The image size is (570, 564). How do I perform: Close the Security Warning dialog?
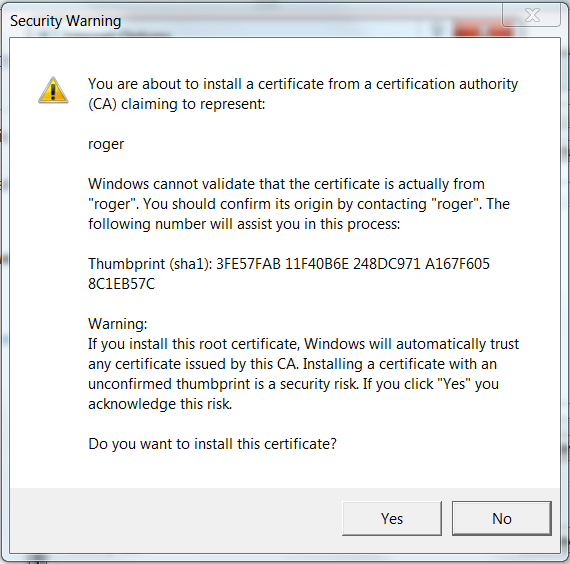(531, 15)
